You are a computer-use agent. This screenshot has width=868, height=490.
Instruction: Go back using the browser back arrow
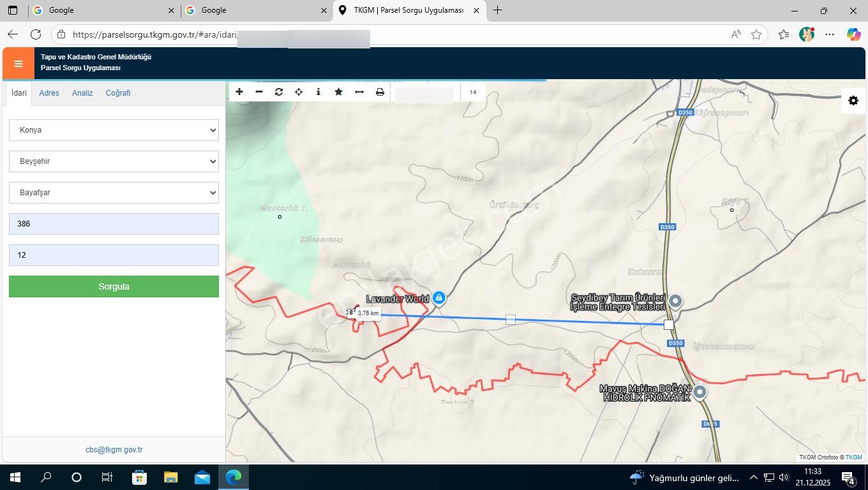13,34
